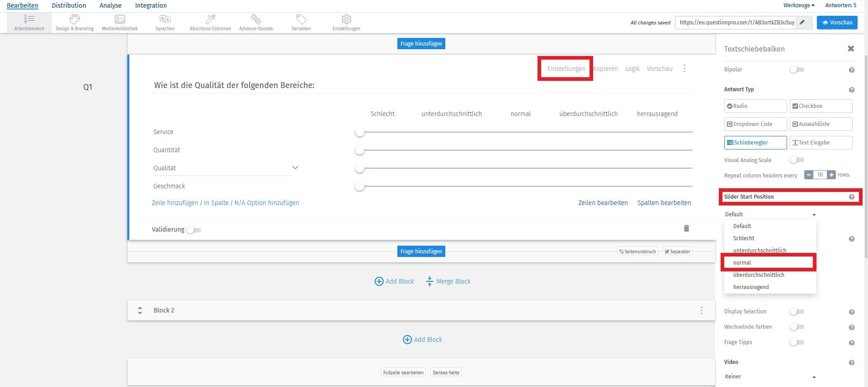
Task: Open Abschluss-Optionen wand icon
Action: coord(210,19)
